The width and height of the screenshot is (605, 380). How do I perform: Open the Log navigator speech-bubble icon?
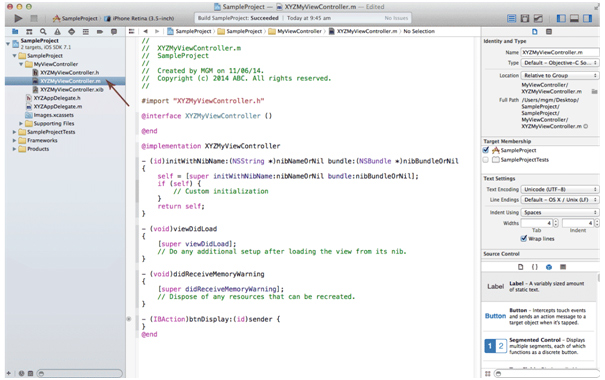click(114, 31)
